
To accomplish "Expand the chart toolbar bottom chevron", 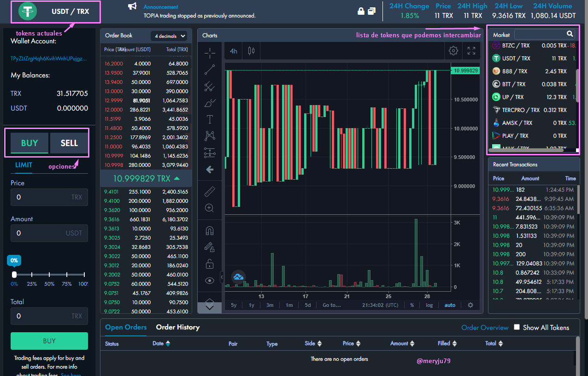I will click(x=210, y=307).
